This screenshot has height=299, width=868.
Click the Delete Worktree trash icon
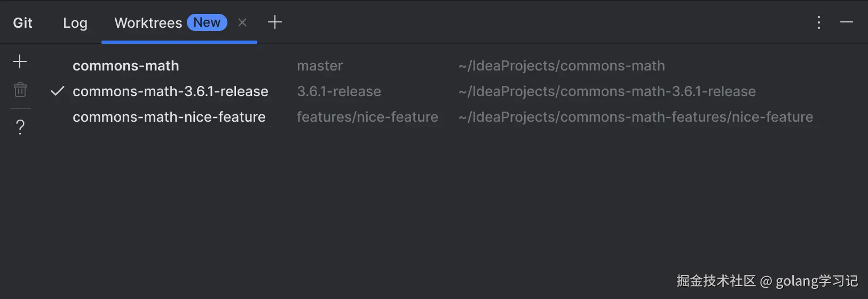coord(20,90)
